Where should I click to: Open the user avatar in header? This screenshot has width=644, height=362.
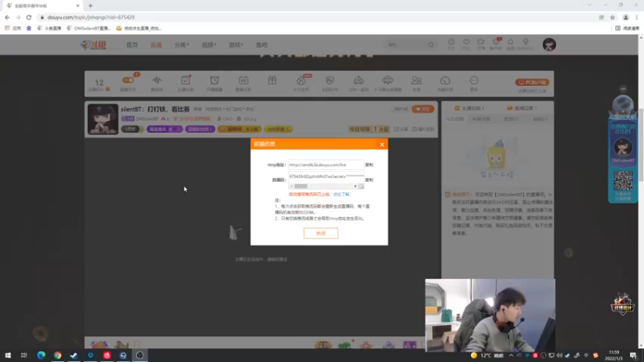click(549, 44)
